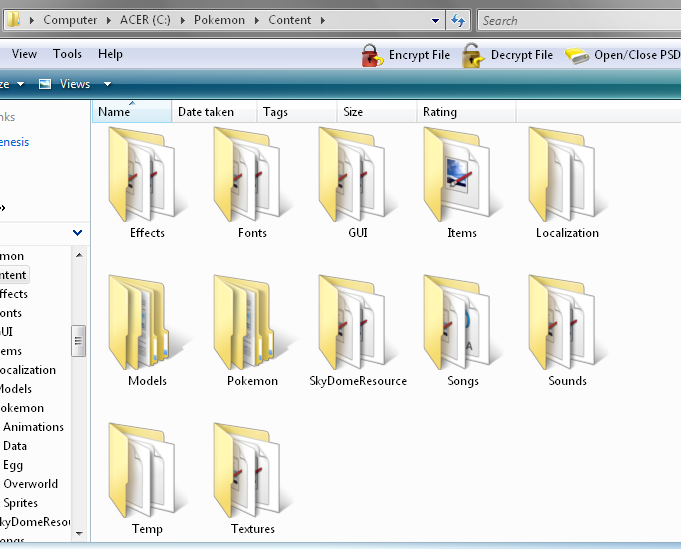Click the Encrypt File label
The height and width of the screenshot is (549, 681).
tap(419, 55)
